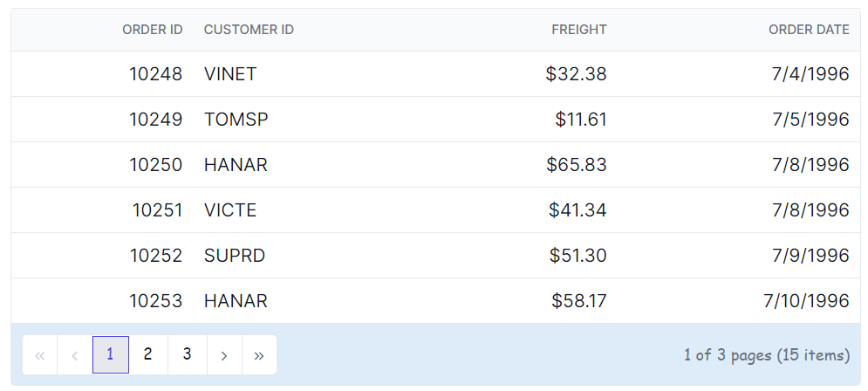
Task: Open page 2 in the pager
Action: click(148, 354)
